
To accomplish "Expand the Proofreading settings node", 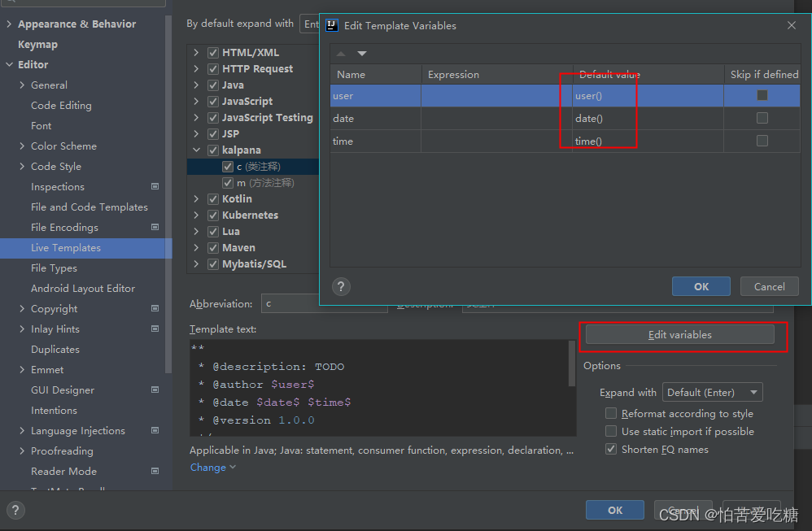I will (22, 450).
